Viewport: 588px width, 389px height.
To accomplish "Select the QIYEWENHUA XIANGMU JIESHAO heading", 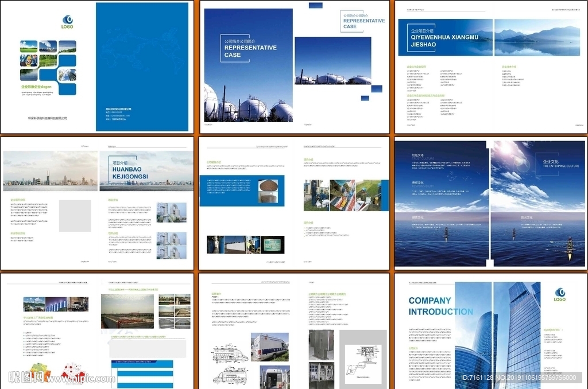I will click(x=444, y=41).
